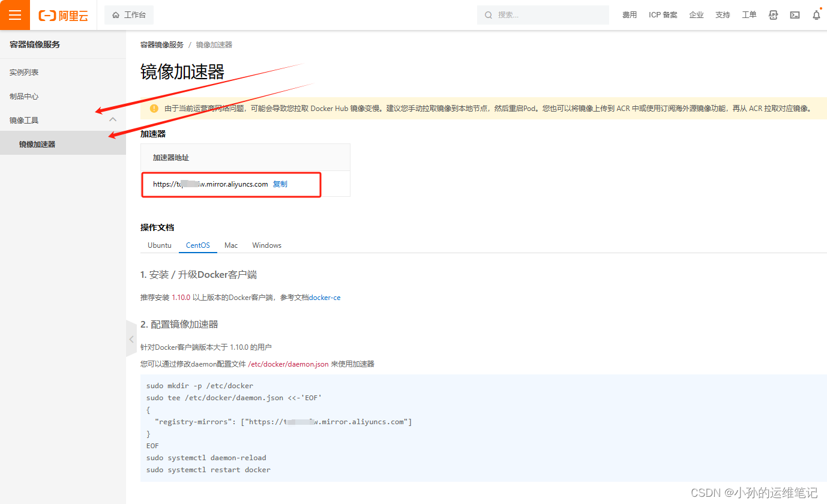This screenshot has width=827, height=504.
Task: Click 'sudo mkdir -p /etc/docker' line
Action: click(x=200, y=386)
